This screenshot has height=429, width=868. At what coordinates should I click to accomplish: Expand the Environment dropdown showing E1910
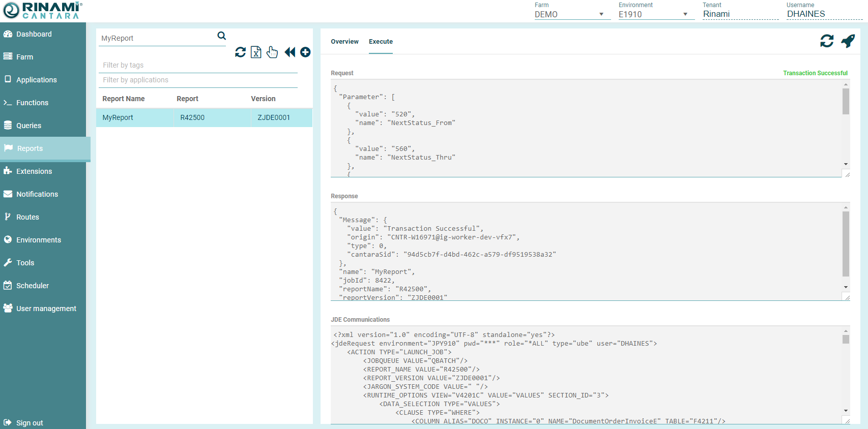[653, 14]
